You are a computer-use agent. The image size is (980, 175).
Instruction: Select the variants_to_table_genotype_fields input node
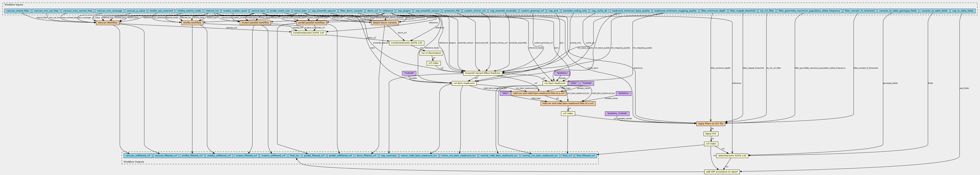click(x=898, y=11)
